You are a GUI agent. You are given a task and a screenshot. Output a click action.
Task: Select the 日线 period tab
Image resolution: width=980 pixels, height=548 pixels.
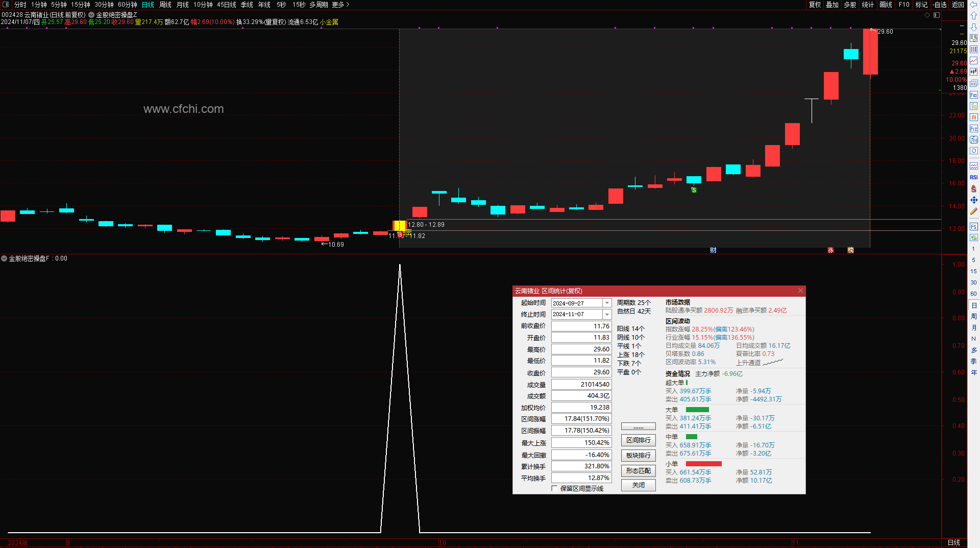click(x=148, y=5)
